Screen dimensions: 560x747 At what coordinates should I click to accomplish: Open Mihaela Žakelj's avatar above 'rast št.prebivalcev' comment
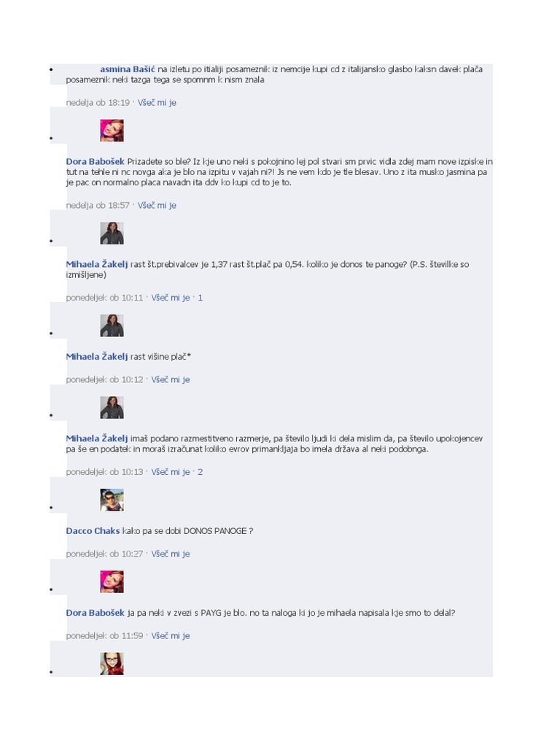[x=112, y=233]
